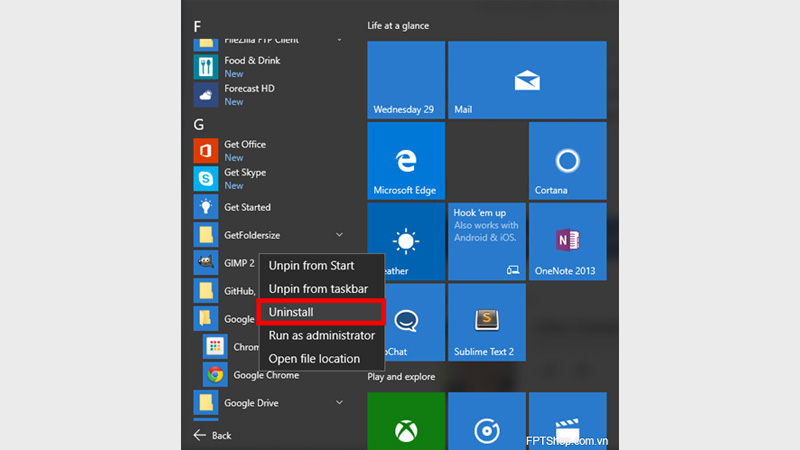Click the green Xbox tile
Image resolution: width=800 pixels, height=450 pixels.
(406, 420)
